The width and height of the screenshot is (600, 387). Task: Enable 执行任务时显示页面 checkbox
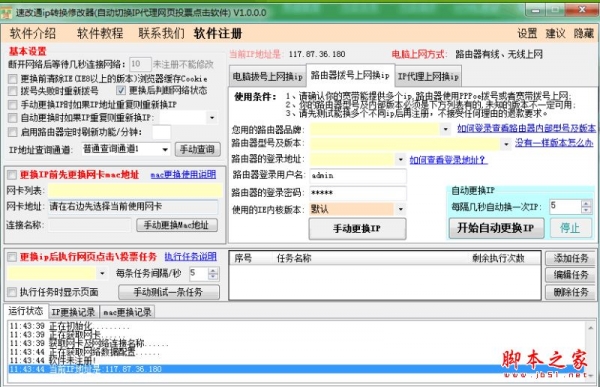(x=12, y=292)
